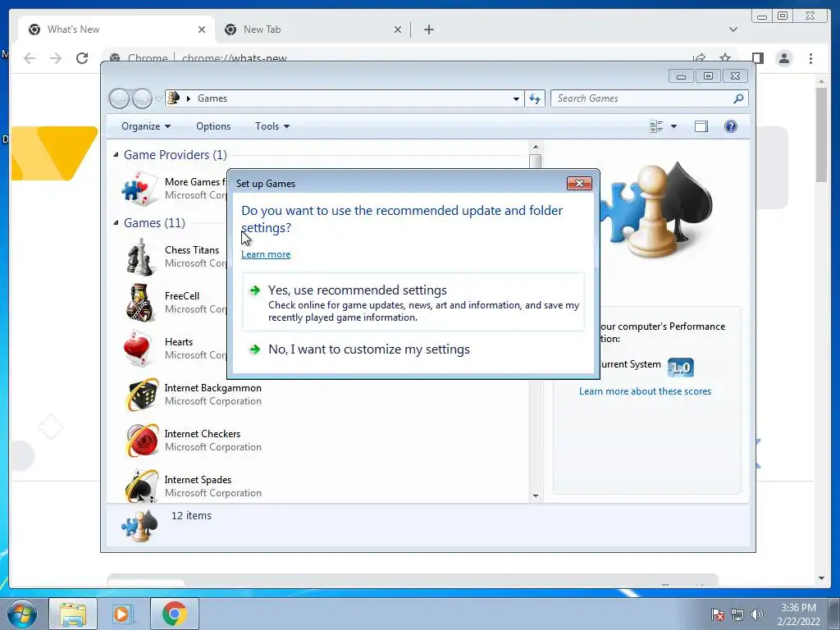The height and width of the screenshot is (630, 840).
Task: Launch Windows Media Player from taskbar
Action: click(123, 614)
